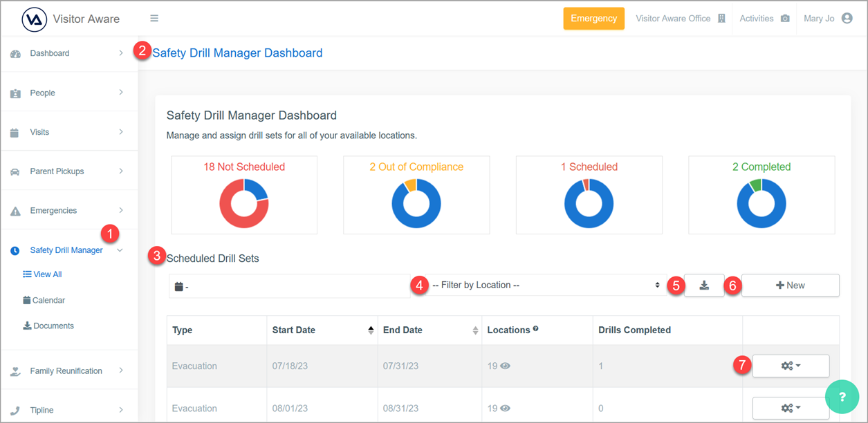Click the Tipline phone icon

[x=15, y=411]
